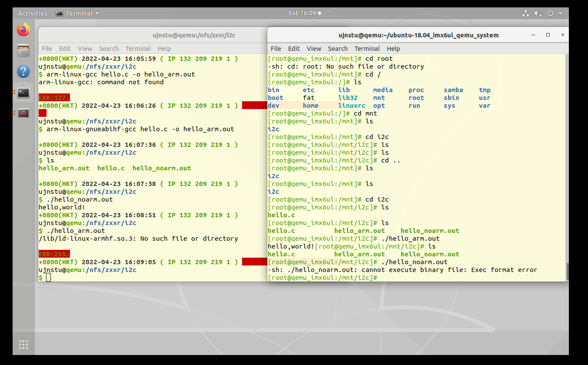Open the Help dock icon
The height and width of the screenshot is (365, 588).
point(23,71)
